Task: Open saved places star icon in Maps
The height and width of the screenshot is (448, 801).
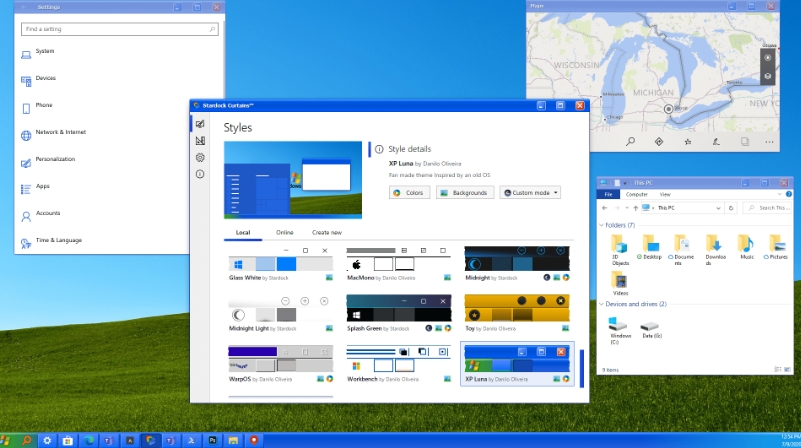Action: 688,142
